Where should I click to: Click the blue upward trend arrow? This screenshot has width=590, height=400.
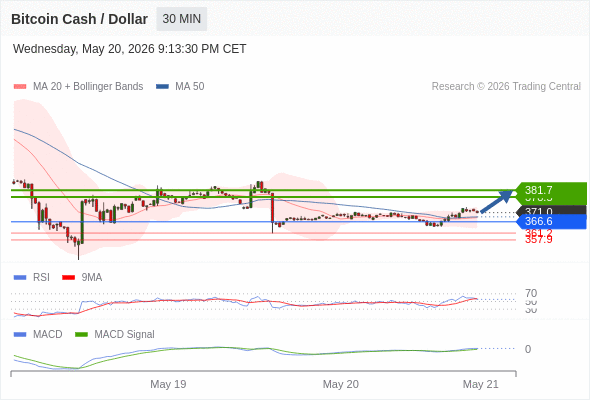click(497, 201)
